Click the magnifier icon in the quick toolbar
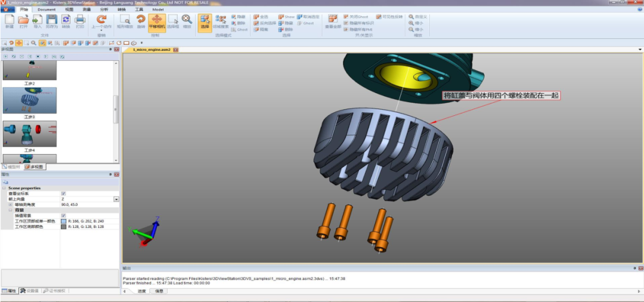Screen dimensions: 644x302 (33, 43)
